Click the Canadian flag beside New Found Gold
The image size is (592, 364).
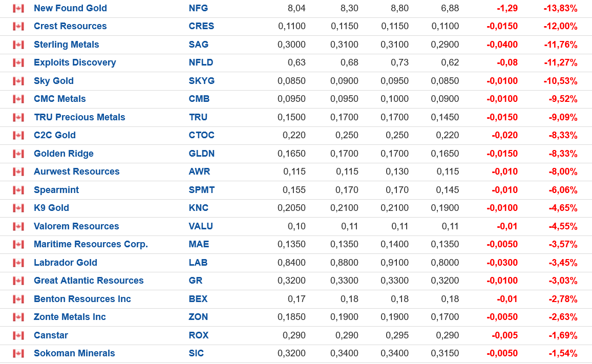pos(18,8)
